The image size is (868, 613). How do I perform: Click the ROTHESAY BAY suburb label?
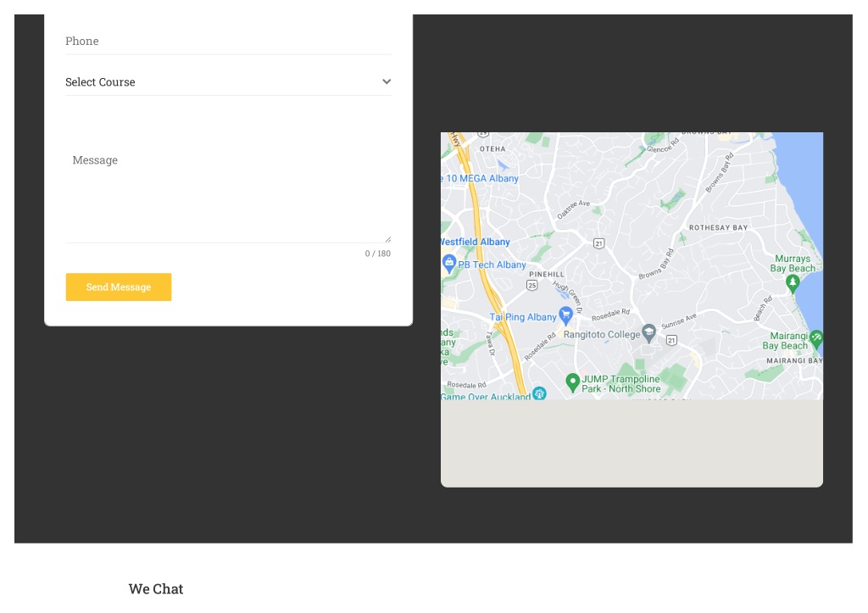719,227
